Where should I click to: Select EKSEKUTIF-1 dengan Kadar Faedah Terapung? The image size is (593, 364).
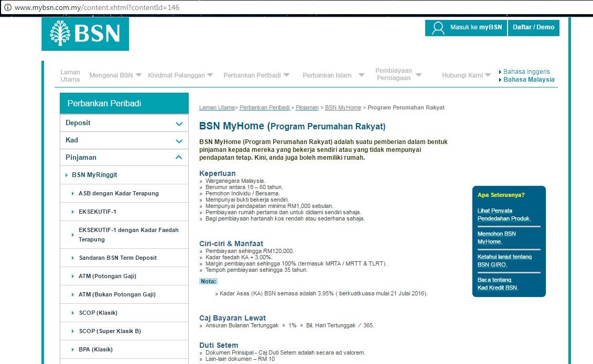point(128,235)
